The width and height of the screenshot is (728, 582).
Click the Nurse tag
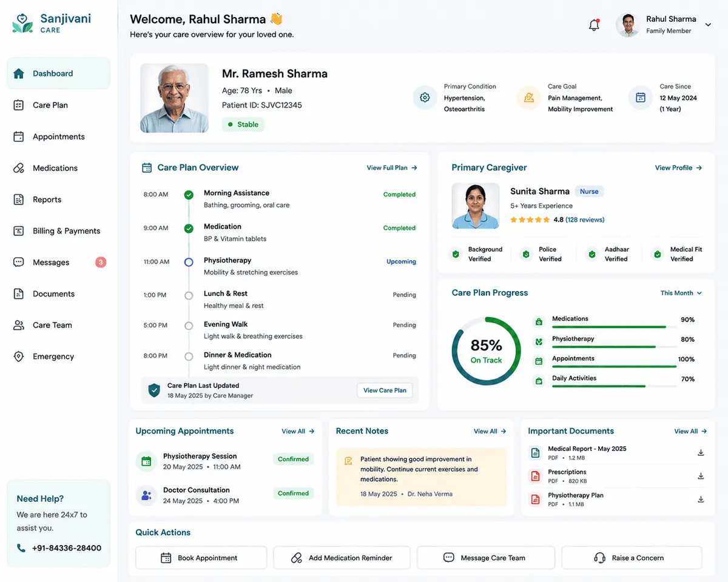click(x=589, y=192)
